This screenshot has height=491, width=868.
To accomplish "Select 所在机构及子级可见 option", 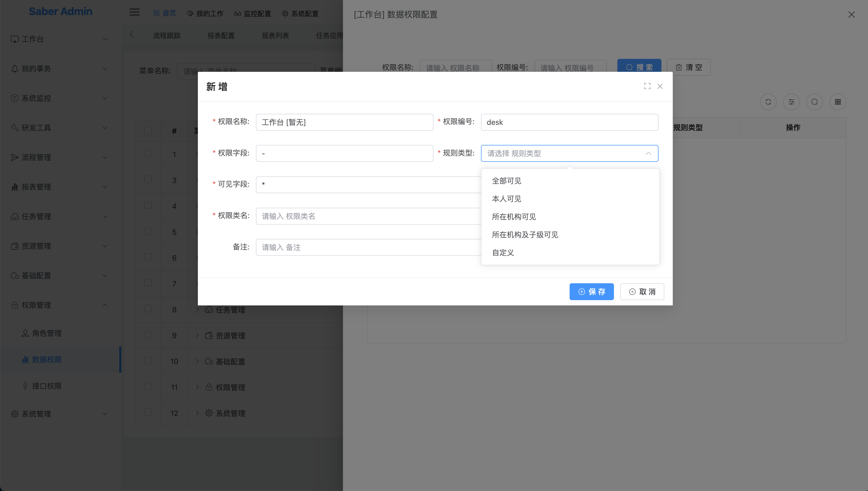I will pyautogui.click(x=570, y=235).
